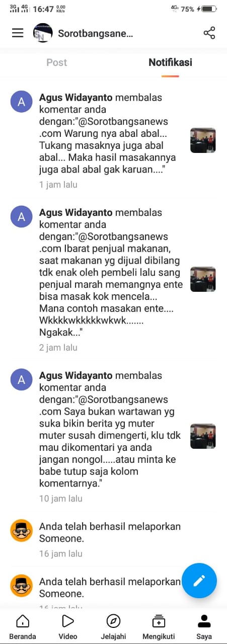The width and height of the screenshot is (227, 644).
Task: Tap the blue pencil compose button
Action: [199, 581]
